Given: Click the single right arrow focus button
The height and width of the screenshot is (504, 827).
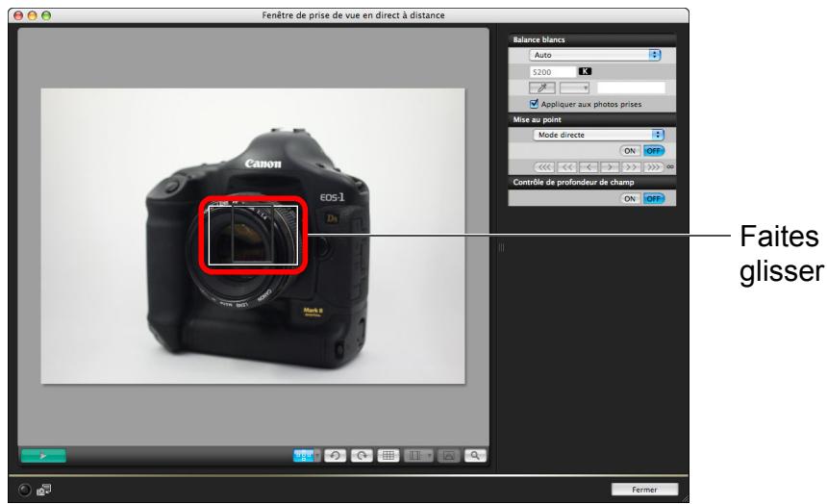Looking at the screenshot, I should click(x=610, y=167).
